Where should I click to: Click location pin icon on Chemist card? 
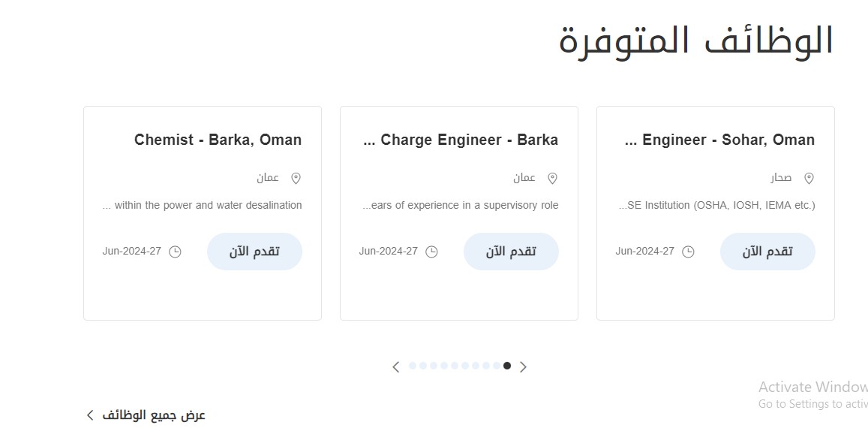click(x=296, y=179)
